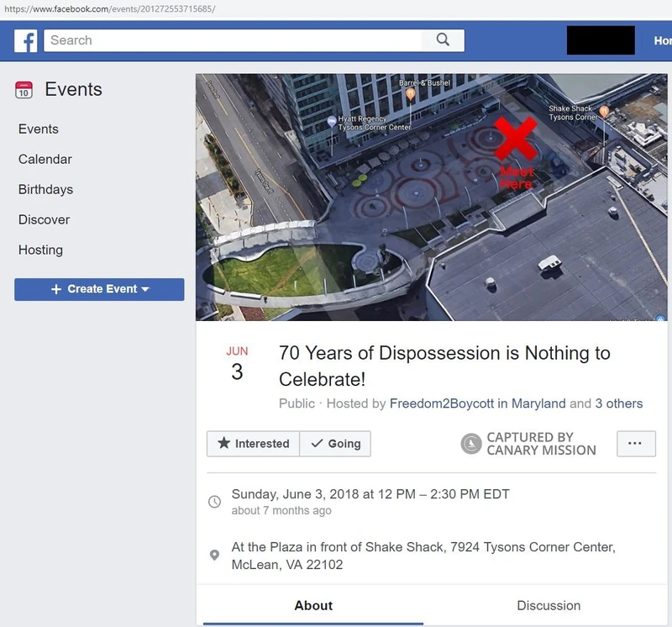The width and height of the screenshot is (672, 627).
Task: Open Birthdays from the sidebar menu
Action: 45,189
